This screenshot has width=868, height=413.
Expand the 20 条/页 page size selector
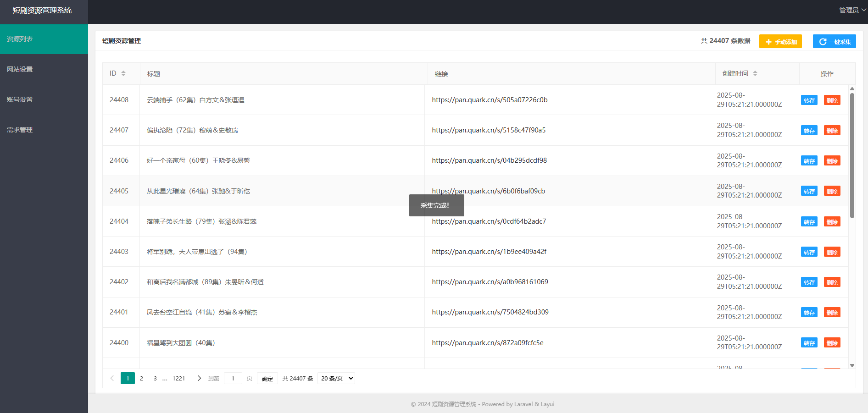click(x=337, y=378)
